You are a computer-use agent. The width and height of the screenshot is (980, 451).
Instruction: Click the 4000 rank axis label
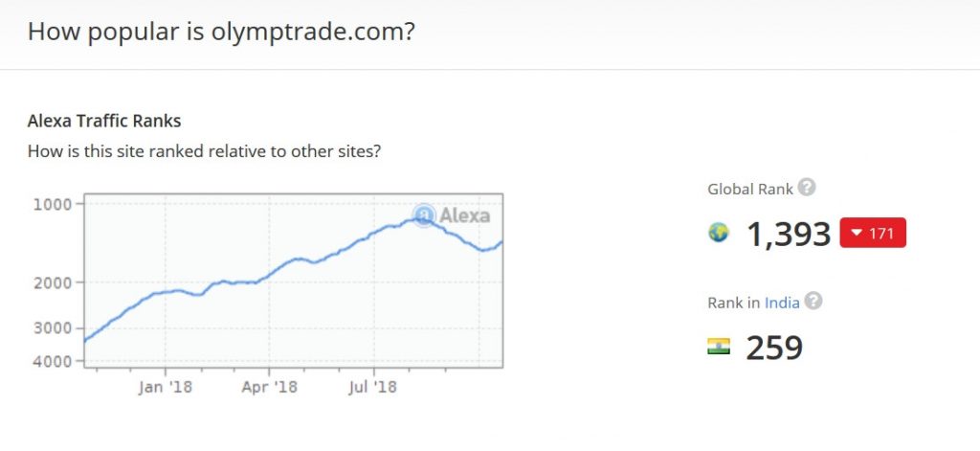coord(53,361)
